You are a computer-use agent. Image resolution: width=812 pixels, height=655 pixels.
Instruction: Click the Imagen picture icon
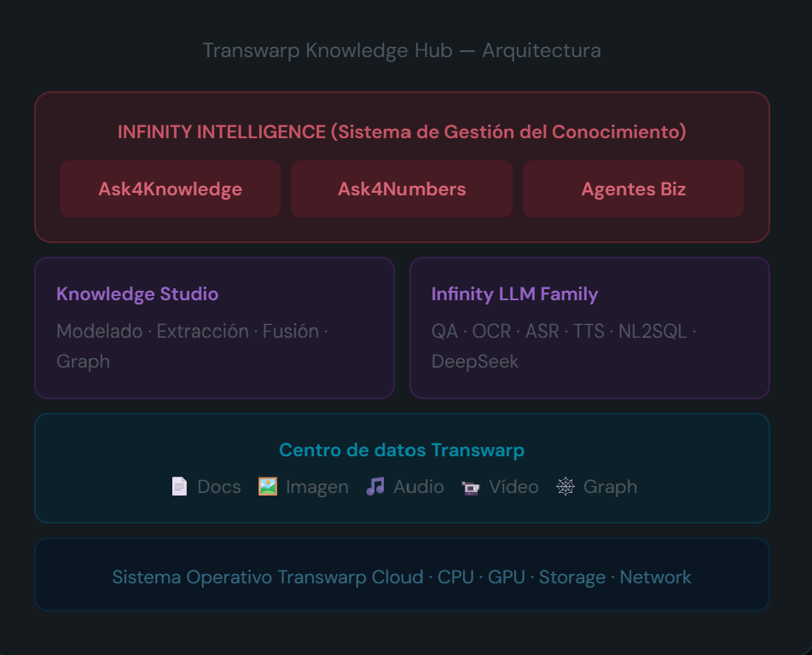(x=268, y=487)
